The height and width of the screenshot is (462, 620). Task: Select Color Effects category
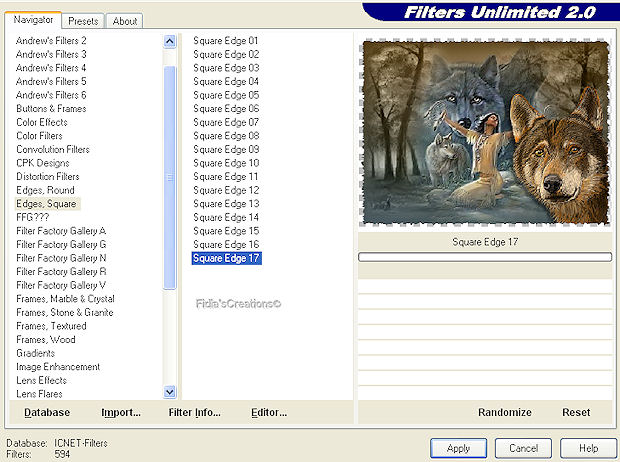point(42,122)
